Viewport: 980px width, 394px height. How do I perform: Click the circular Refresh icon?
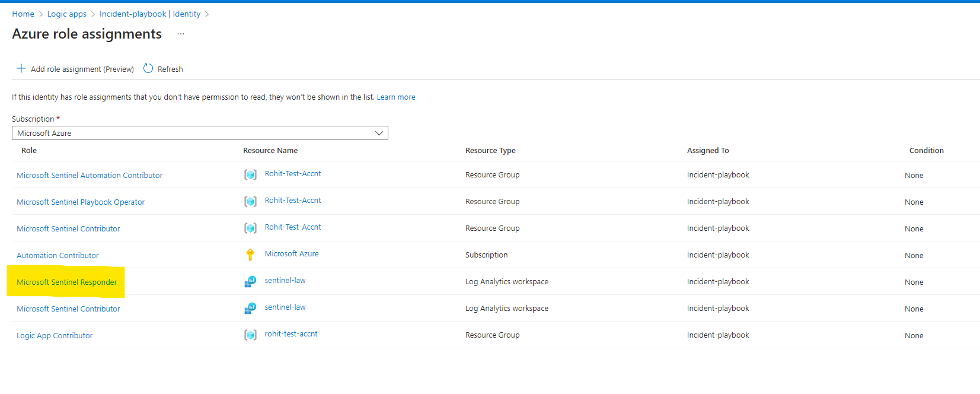tap(148, 68)
